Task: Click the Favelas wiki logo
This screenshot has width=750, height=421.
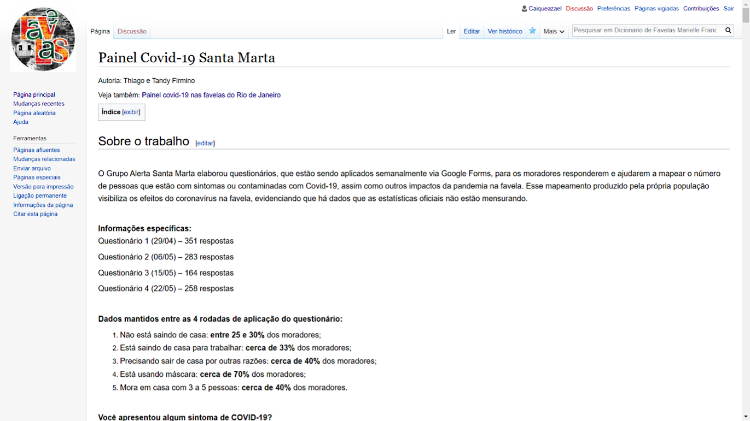Action: 43,40
